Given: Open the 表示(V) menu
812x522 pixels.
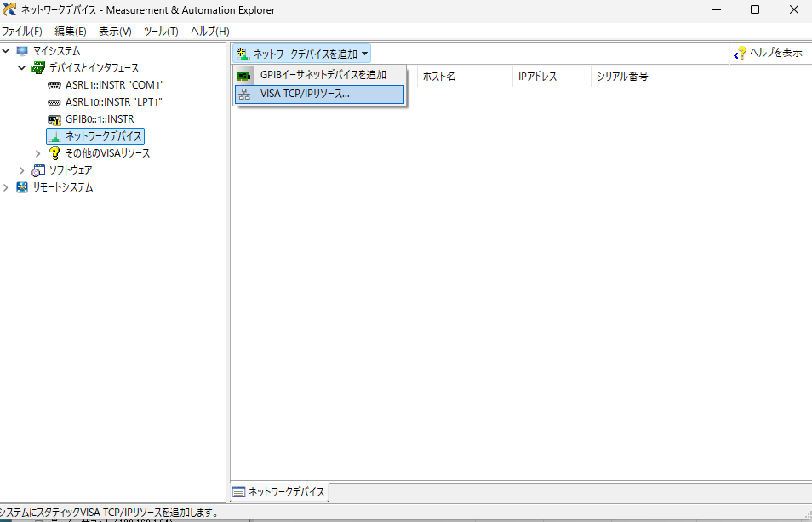Looking at the screenshot, I should pos(115,31).
